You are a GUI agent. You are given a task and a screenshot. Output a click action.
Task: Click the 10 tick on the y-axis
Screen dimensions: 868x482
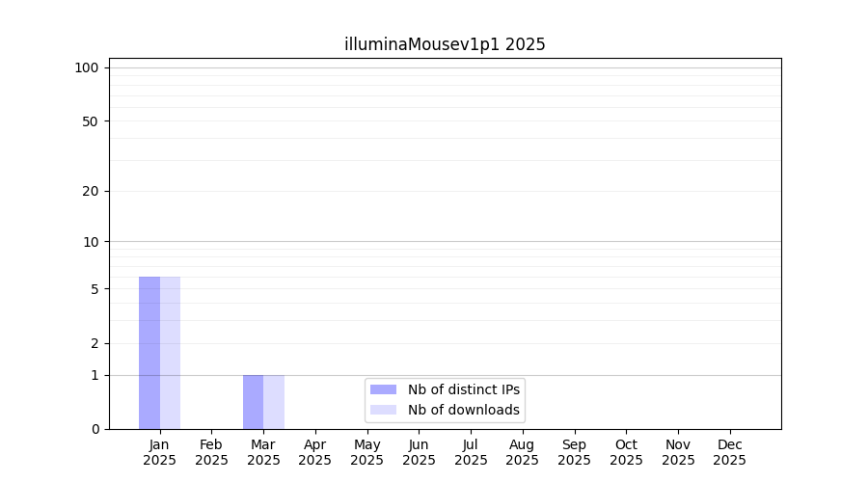[90, 242]
